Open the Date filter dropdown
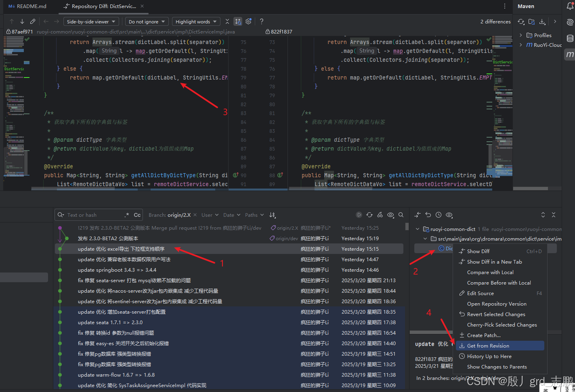The image size is (575, 392). coord(232,215)
